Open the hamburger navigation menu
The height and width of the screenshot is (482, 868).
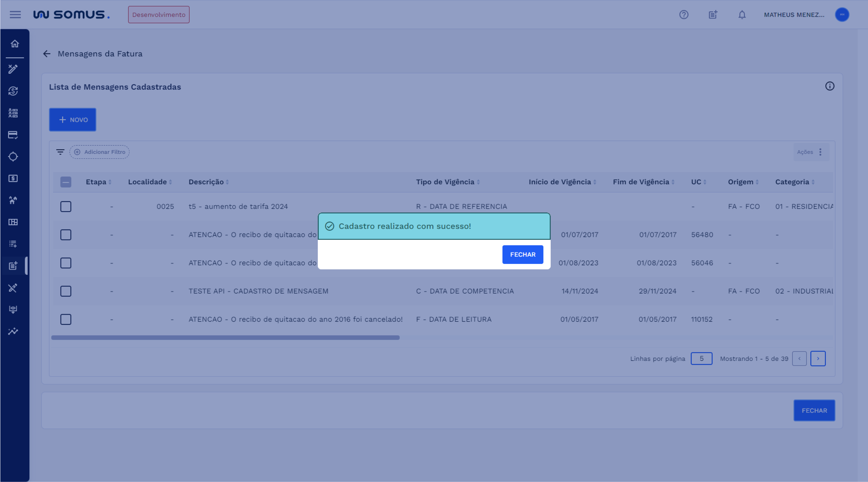pos(15,15)
